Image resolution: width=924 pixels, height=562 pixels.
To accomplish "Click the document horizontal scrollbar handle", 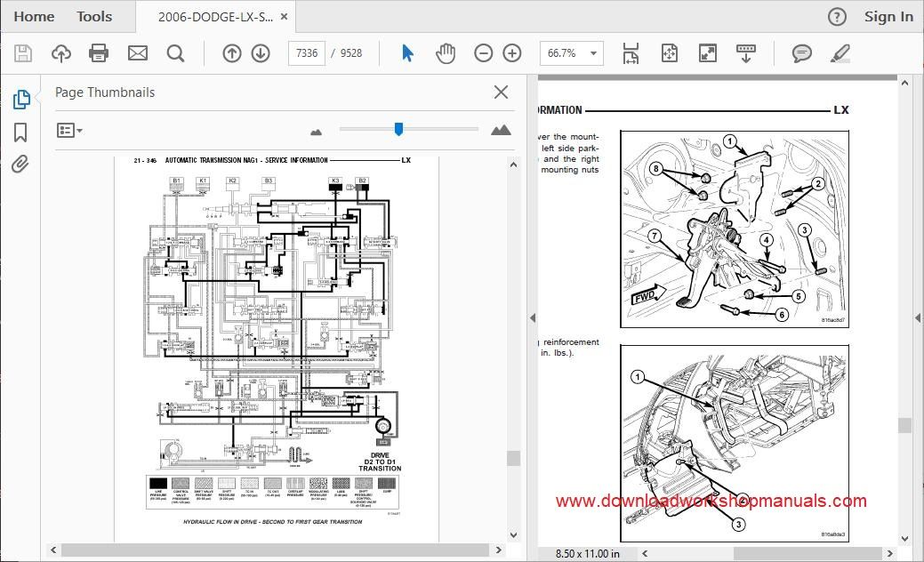I will pyautogui.click(x=807, y=554).
